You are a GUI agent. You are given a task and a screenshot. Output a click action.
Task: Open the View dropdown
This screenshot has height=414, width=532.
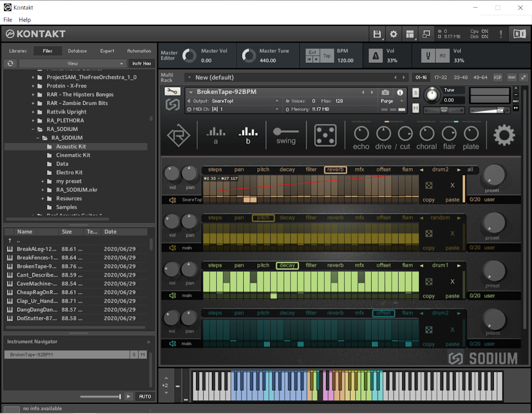(x=72, y=63)
